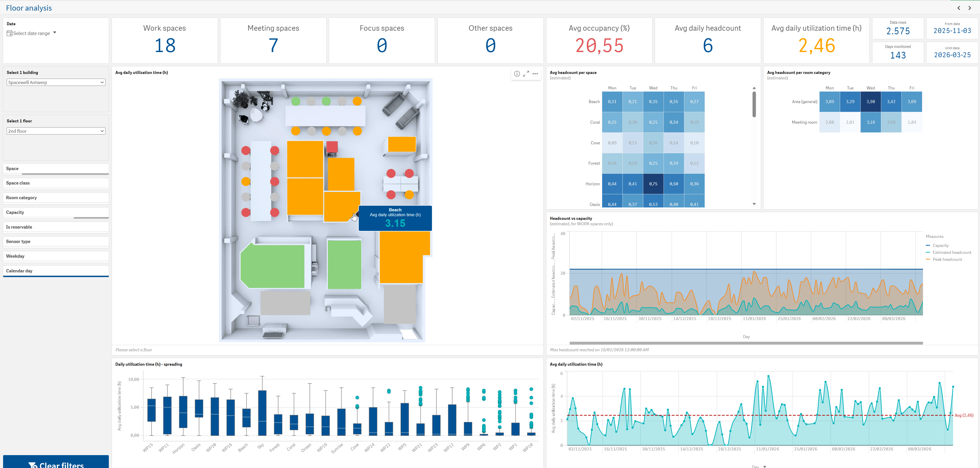Click the Headcount vs capacity horizontal scrollbar

(x=746, y=343)
